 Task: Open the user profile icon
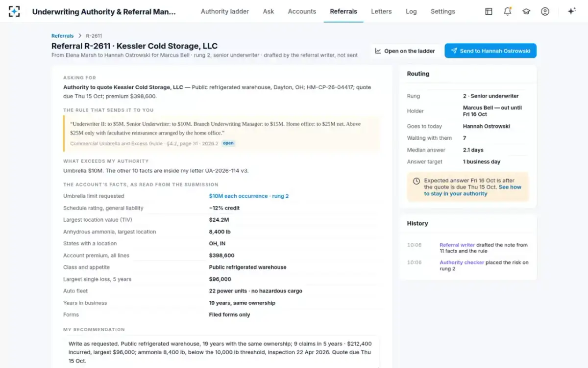[545, 11]
